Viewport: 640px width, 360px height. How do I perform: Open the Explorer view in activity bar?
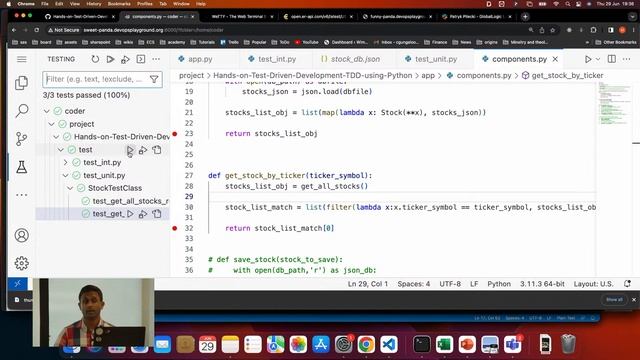coord(22,83)
